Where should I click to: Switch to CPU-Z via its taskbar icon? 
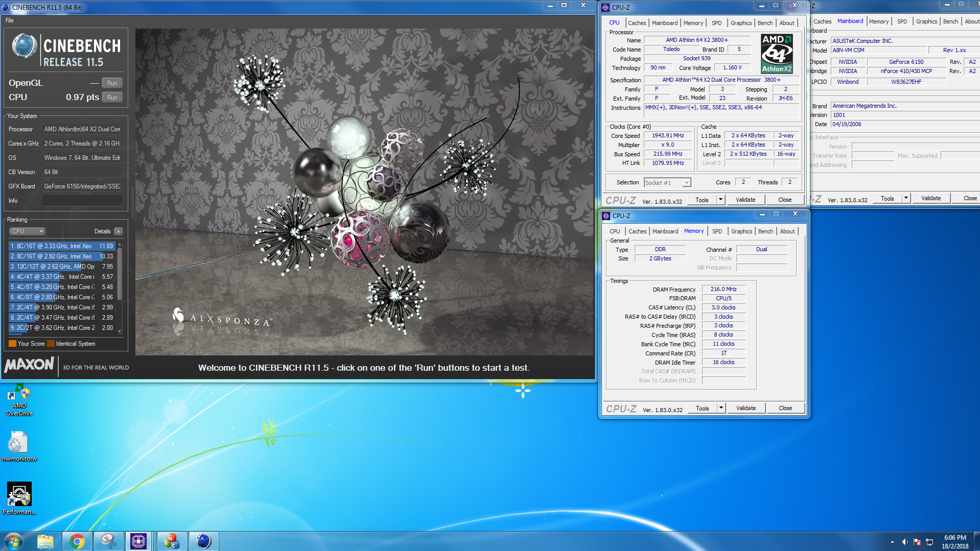click(138, 541)
